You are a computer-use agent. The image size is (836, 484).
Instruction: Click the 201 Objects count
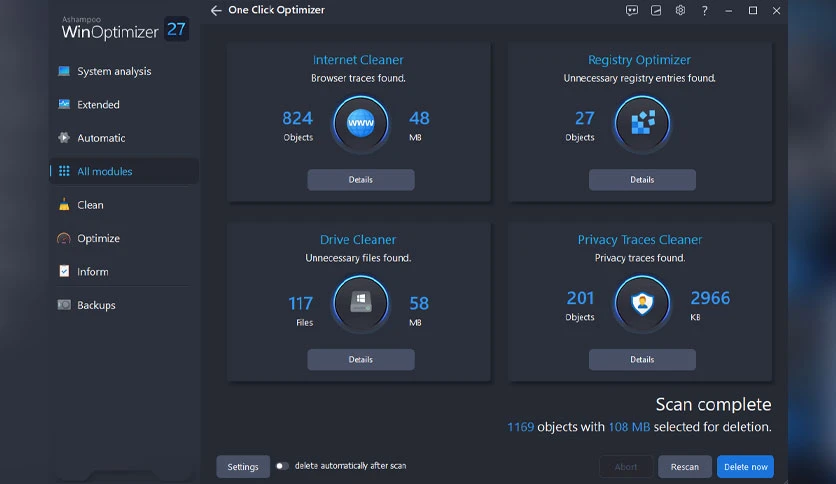click(580, 305)
